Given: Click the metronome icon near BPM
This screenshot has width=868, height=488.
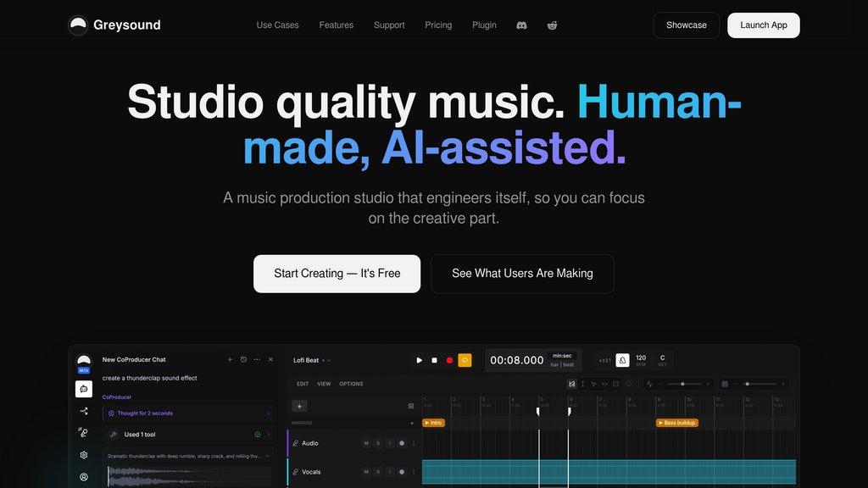Looking at the screenshot, I should click(622, 360).
